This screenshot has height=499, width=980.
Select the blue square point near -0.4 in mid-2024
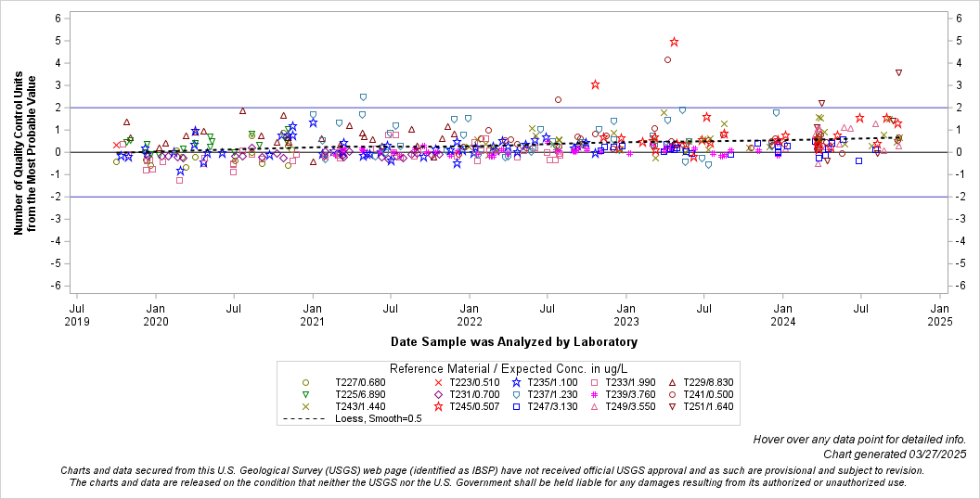(x=858, y=160)
